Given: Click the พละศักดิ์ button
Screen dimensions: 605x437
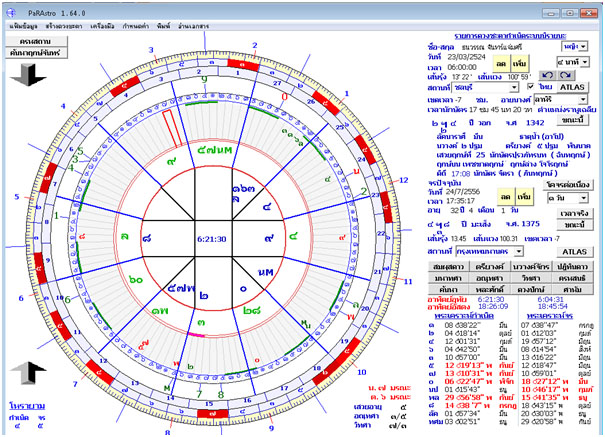Looking at the screenshot, I should pos(490,289).
